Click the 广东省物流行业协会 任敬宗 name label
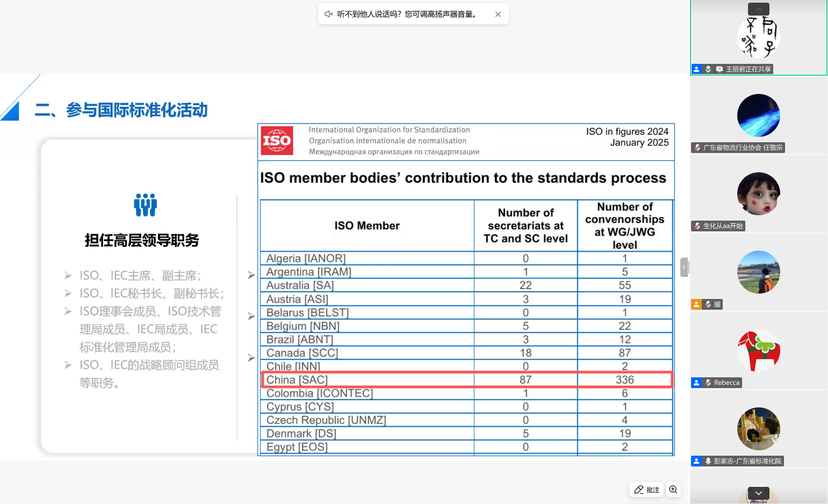The width and height of the screenshot is (828, 504). [x=743, y=148]
